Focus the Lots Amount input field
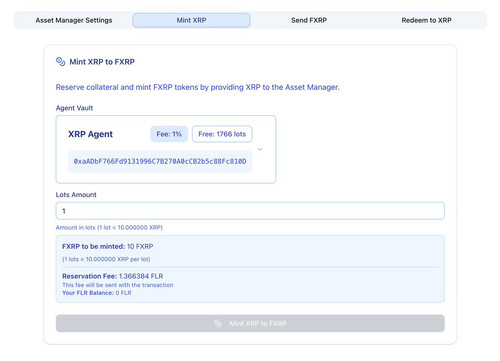This screenshot has height=361, width=500. pyautogui.click(x=250, y=211)
